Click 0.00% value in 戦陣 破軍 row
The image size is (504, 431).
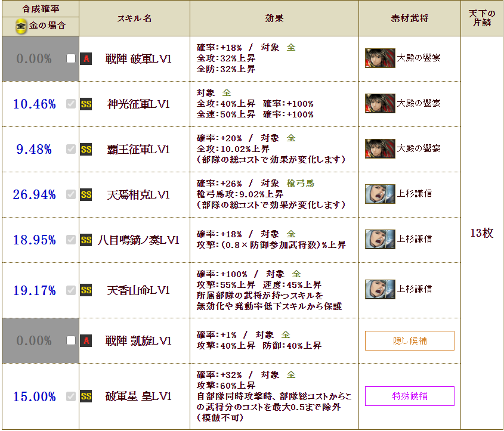tap(34, 59)
